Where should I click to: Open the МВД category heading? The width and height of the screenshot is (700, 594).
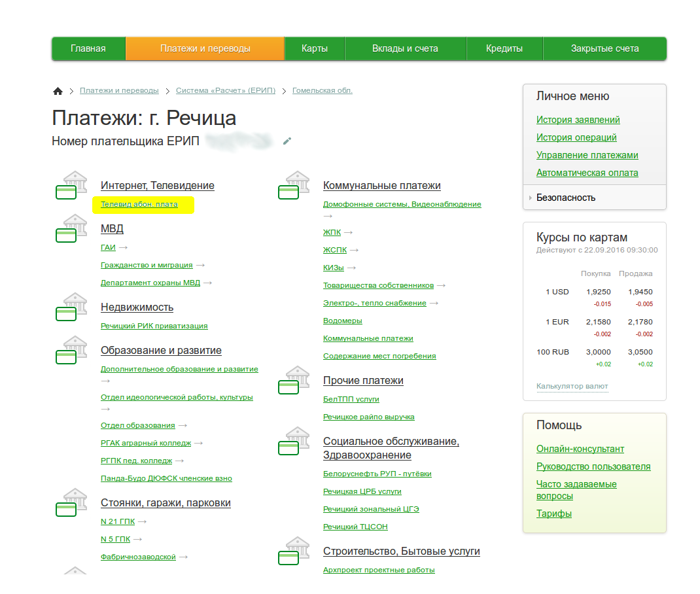tap(112, 229)
